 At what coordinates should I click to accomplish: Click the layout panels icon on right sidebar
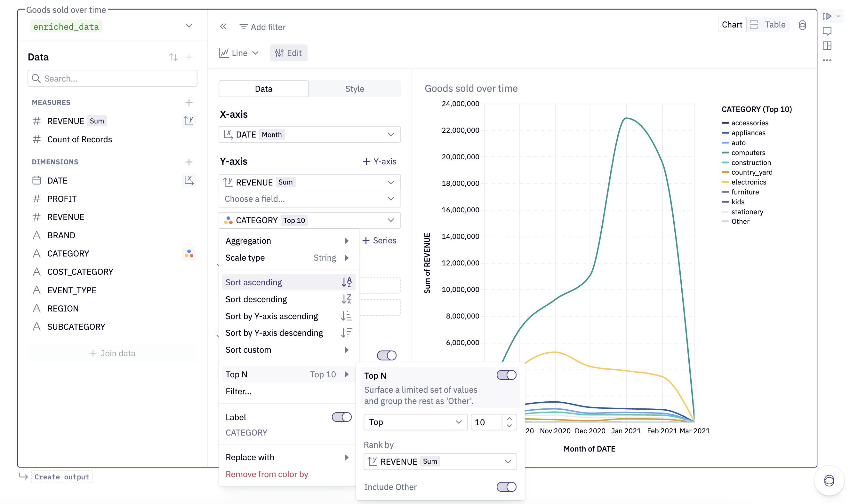828,45
